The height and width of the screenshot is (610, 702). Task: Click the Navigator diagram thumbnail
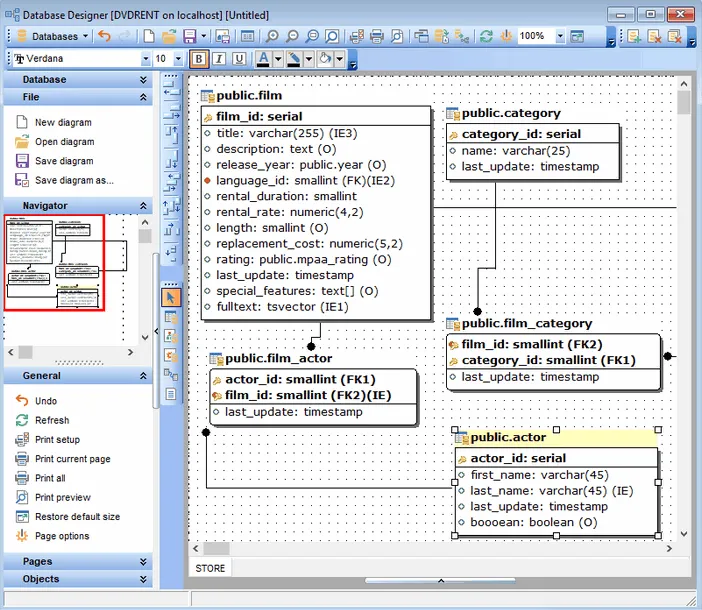[55, 262]
